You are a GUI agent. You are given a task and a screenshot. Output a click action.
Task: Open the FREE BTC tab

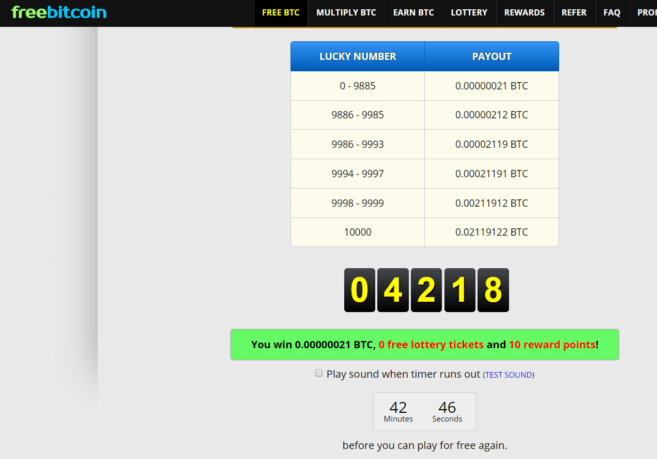tap(281, 13)
